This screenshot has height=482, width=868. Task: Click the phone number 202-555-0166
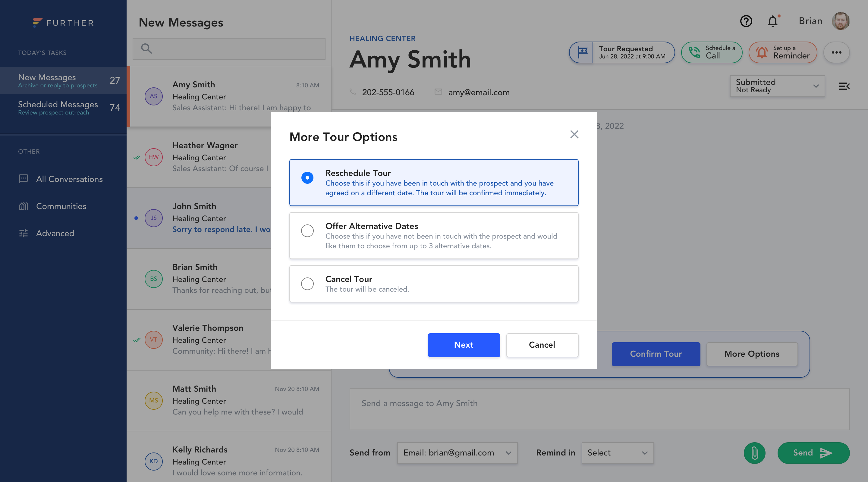[x=388, y=92]
